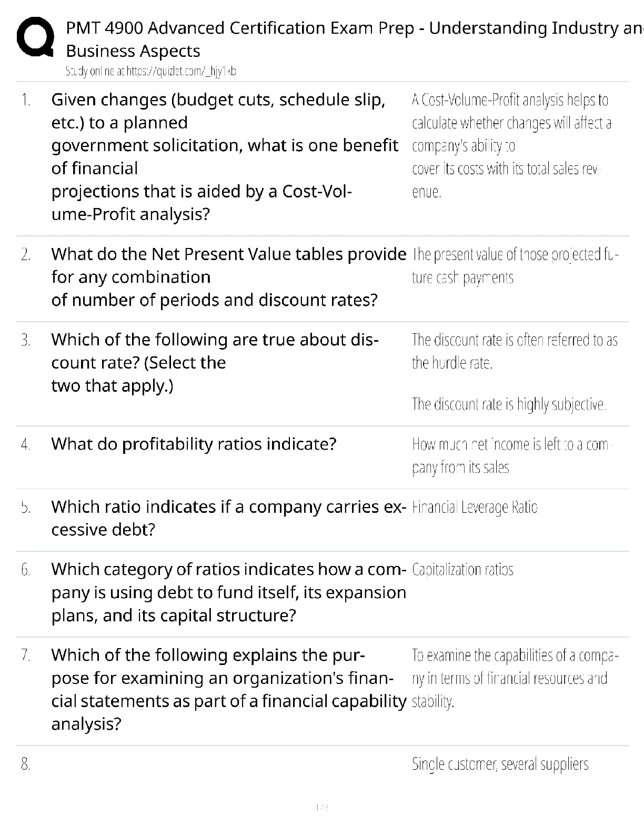Viewport: 644px width, 834px height.
Task: Click the Capitalization ratios answer
Action: pos(462,570)
